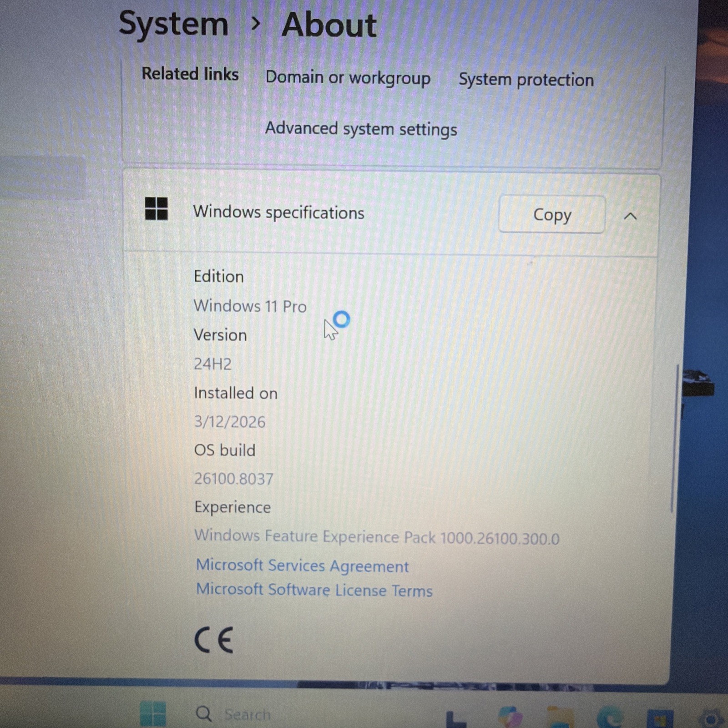Click the CE mark
This screenshot has height=728, width=728.
pos(214,640)
